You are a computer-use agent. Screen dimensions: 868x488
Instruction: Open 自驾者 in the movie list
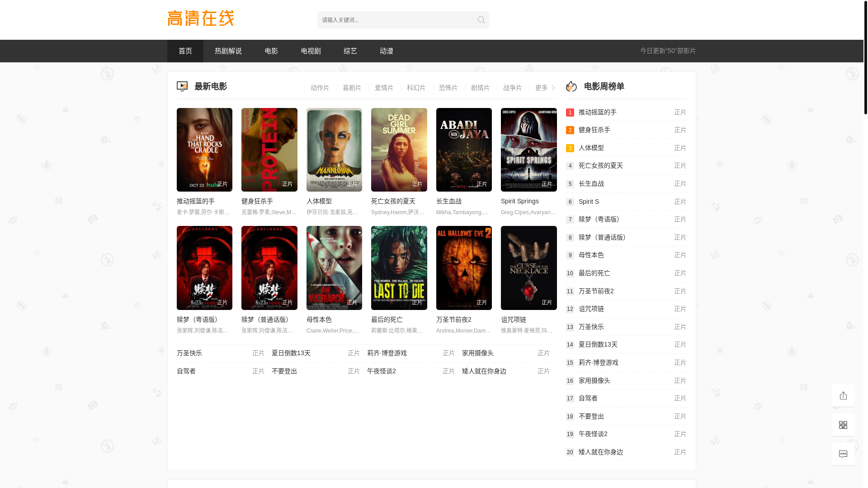pos(186,371)
